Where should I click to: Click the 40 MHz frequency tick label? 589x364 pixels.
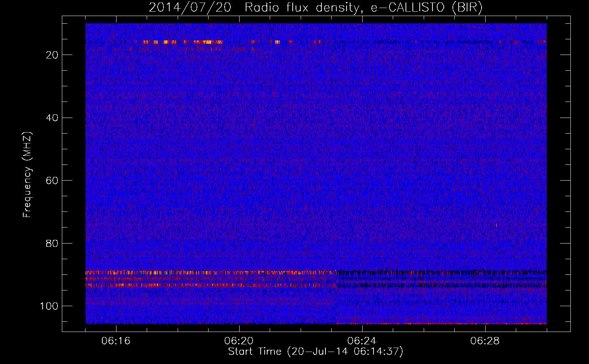(x=52, y=118)
